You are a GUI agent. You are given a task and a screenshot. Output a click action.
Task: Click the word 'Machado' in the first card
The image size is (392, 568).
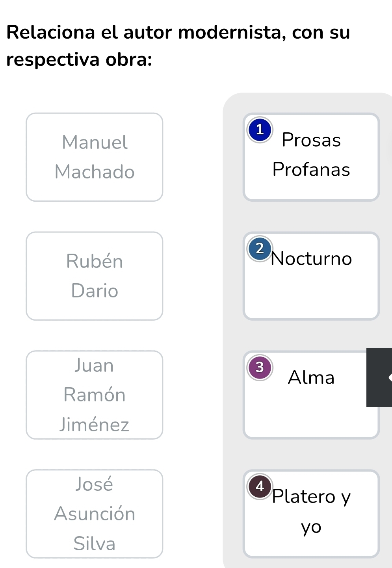click(x=95, y=172)
